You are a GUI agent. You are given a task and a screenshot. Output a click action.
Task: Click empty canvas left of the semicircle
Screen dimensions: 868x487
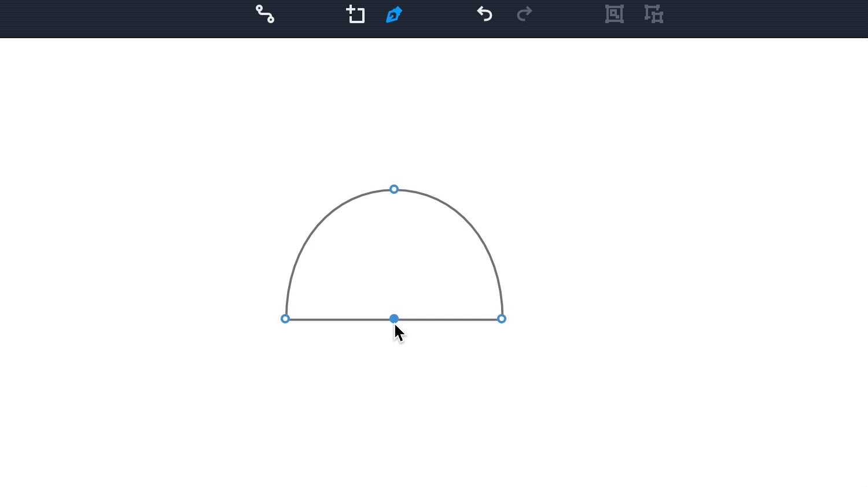click(x=145, y=260)
